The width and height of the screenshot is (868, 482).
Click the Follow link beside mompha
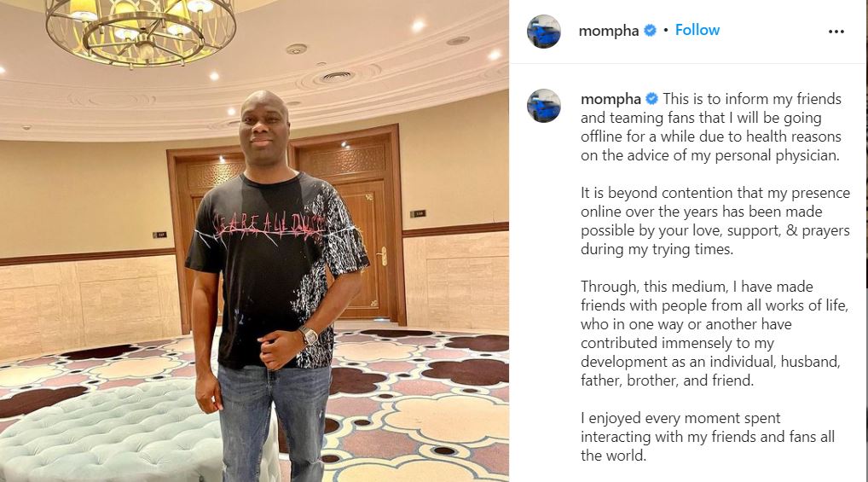pyautogui.click(x=697, y=30)
